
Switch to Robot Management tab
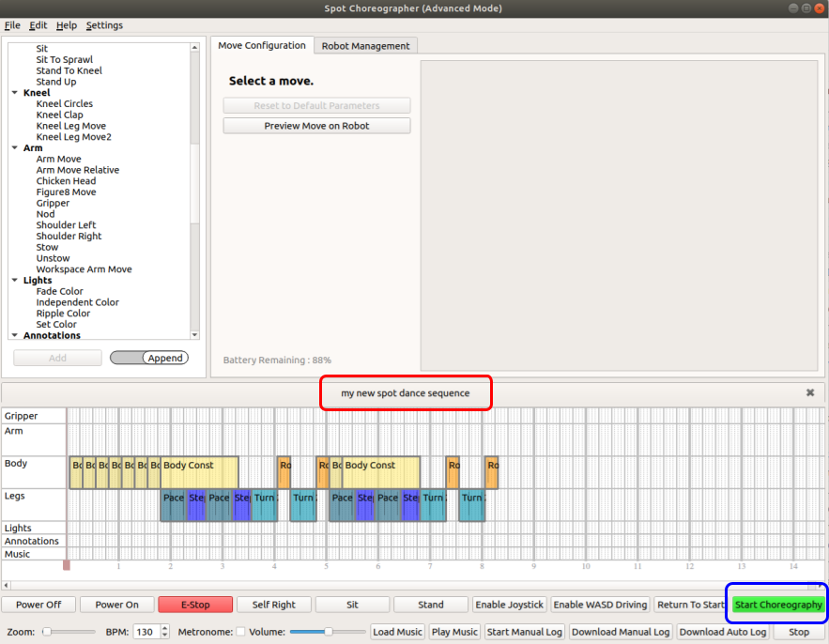pos(365,46)
